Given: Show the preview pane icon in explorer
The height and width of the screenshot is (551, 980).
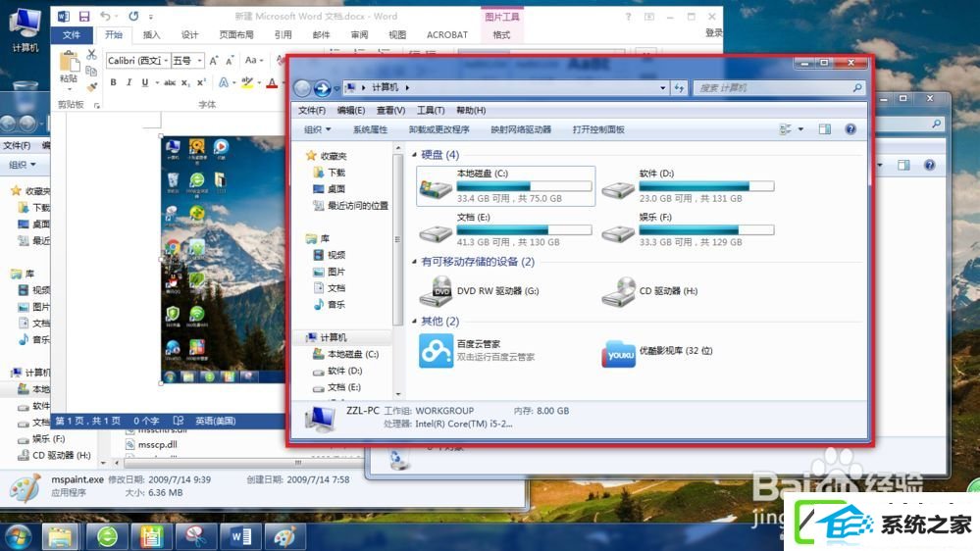Looking at the screenshot, I should (824, 129).
